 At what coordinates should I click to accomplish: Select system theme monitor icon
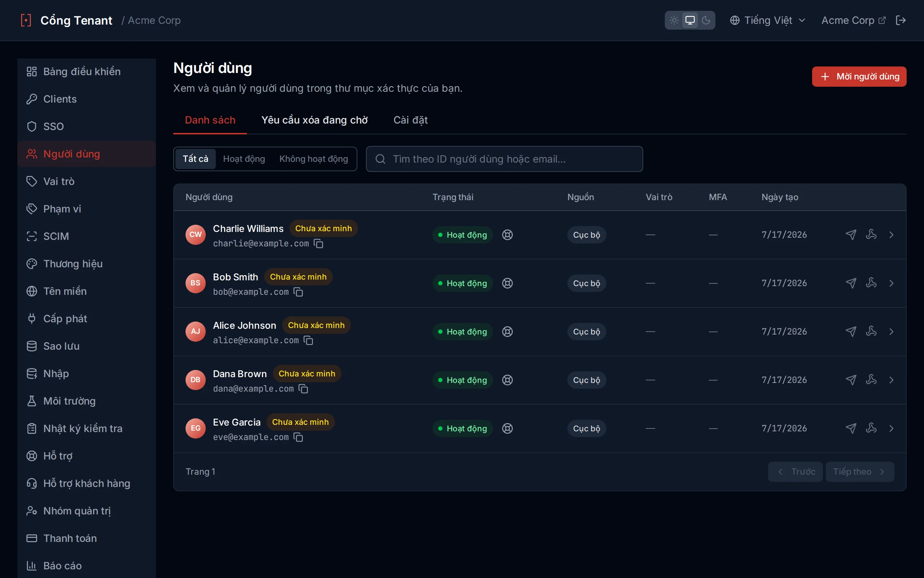click(690, 20)
